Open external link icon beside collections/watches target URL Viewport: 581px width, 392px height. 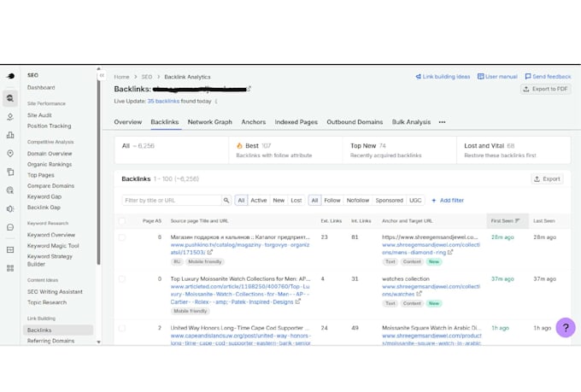click(419, 294)
